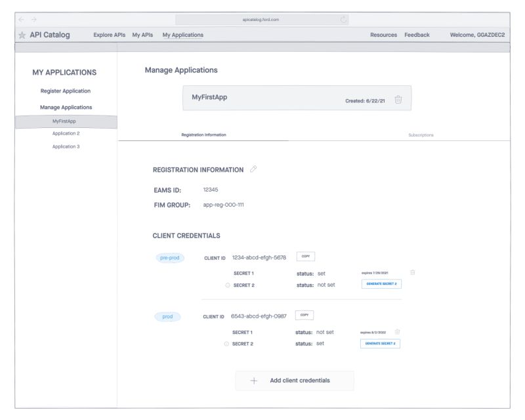Copy the client ID 1234-abcd-efgh-5678
The image size is (525, 420).
coord(305,257)
